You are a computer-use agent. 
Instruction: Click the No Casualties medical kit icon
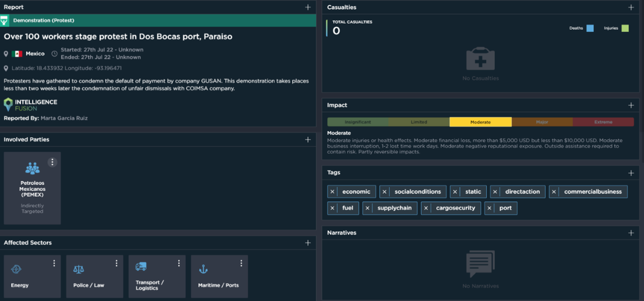point(480,59)
